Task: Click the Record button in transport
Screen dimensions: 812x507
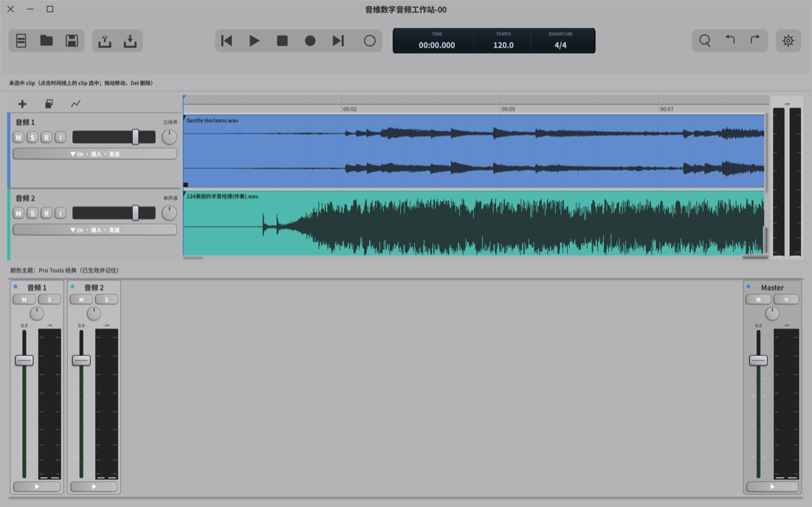Action: (x=310, y=41)
